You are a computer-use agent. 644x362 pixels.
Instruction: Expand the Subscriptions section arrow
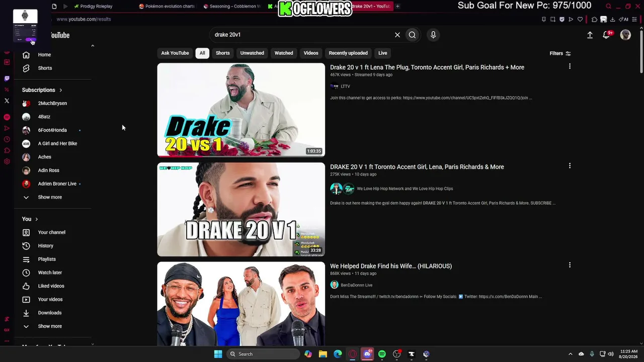[61, 90]
